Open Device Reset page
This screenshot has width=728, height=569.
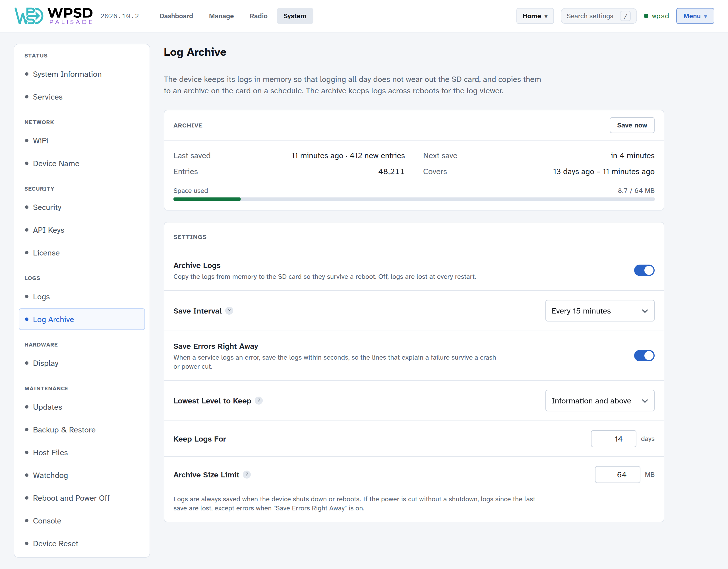[82, 544]
